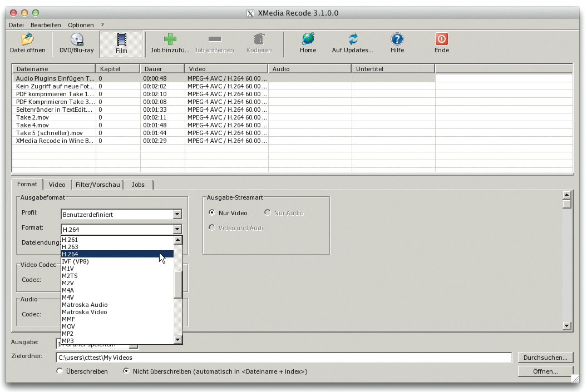Select Nicht überschreiben radio option

pos(126,371)
